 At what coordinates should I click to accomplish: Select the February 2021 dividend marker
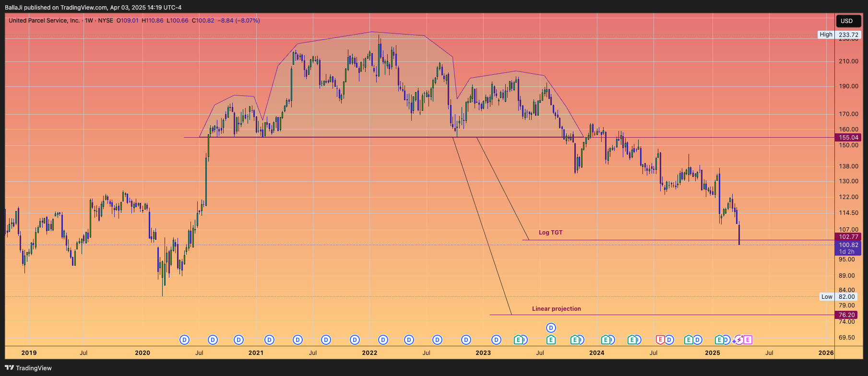[x=270, y=340]
